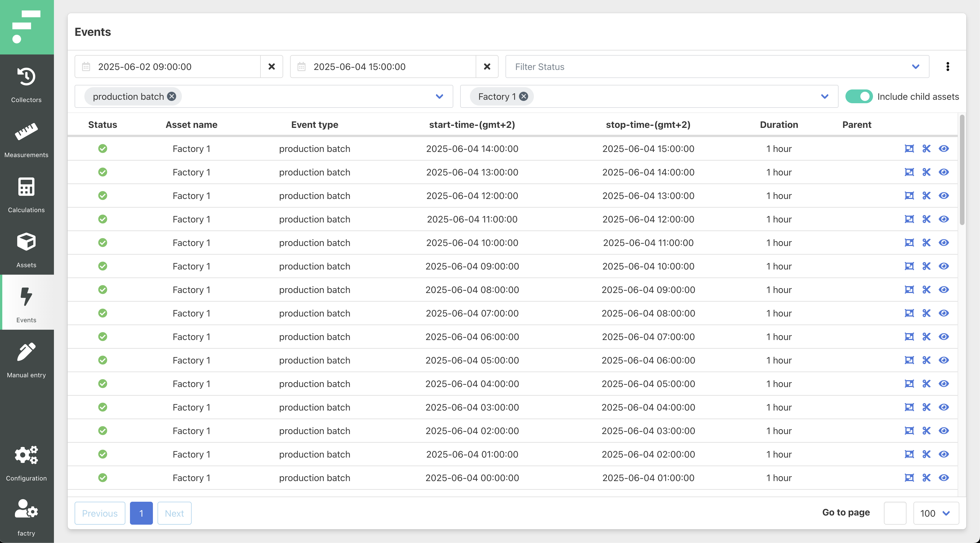Clear the start date 2025-06-02 09:00:00
Screen dimensions: 980x543
pos(272,67)
